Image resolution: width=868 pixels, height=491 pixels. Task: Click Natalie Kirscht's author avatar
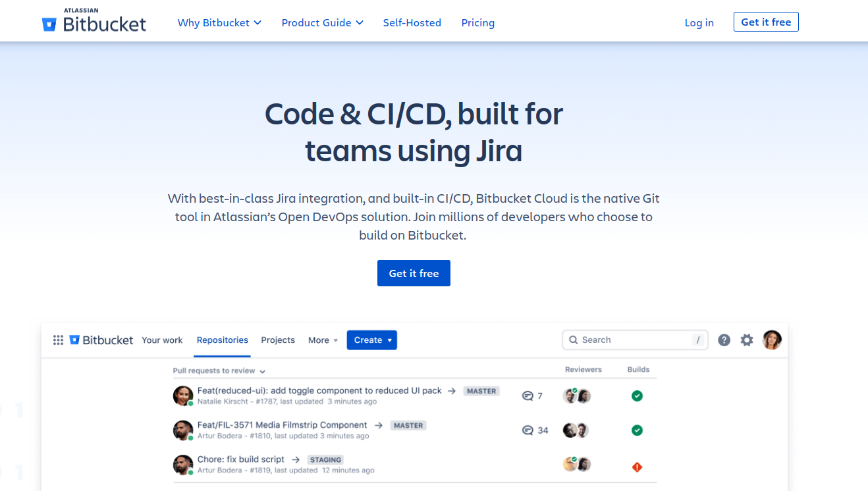pos(182,396)
